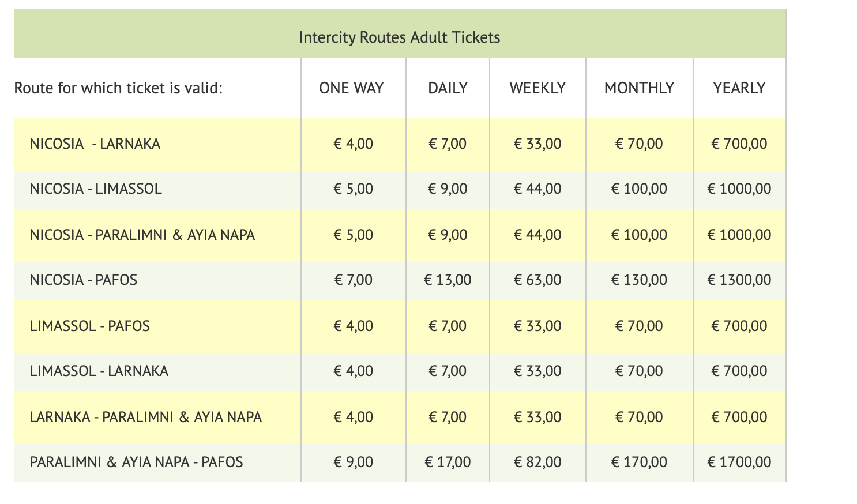Click the € 82,00 weekly ticket price
857x504 pixels.
click(537, 462)
